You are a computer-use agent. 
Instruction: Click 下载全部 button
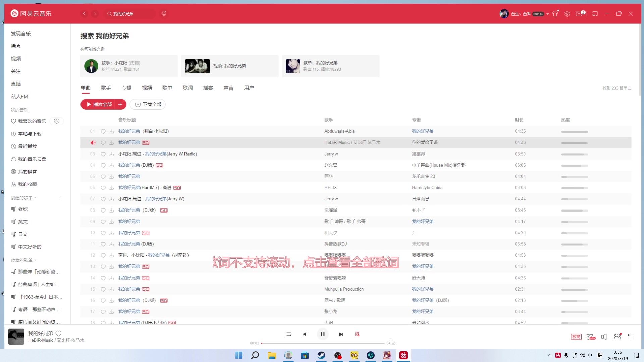pyautogui.click(x=148, y=104)
